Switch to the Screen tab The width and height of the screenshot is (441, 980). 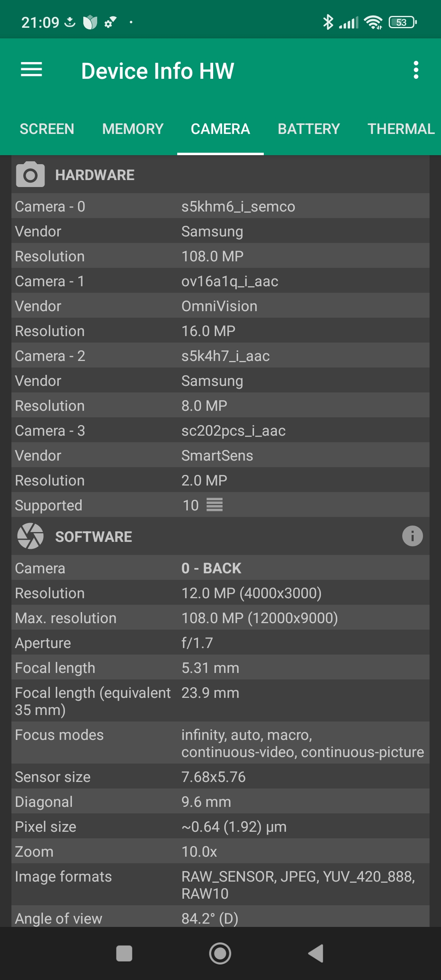pos(47,129)
